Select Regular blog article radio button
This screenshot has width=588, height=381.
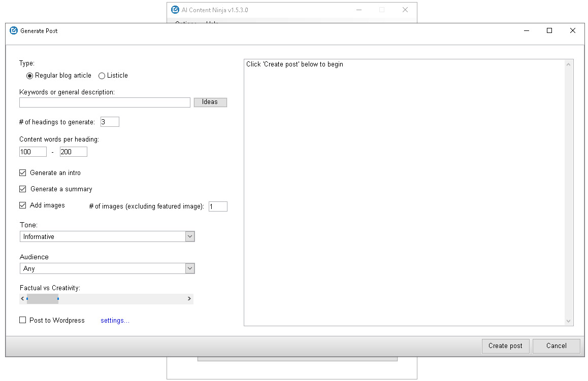(29, 76)
